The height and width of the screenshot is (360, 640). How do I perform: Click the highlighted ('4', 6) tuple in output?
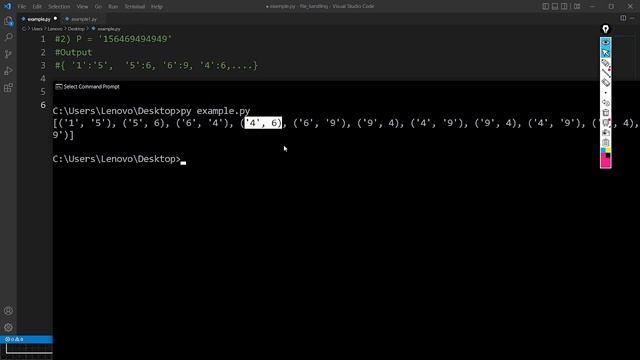click(263, 123)
